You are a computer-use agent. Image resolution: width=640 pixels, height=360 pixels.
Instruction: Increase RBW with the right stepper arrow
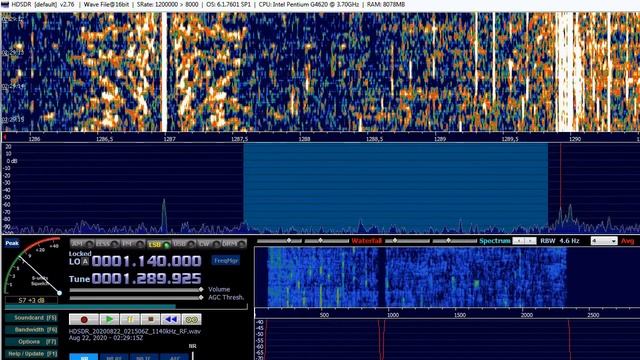530,241
